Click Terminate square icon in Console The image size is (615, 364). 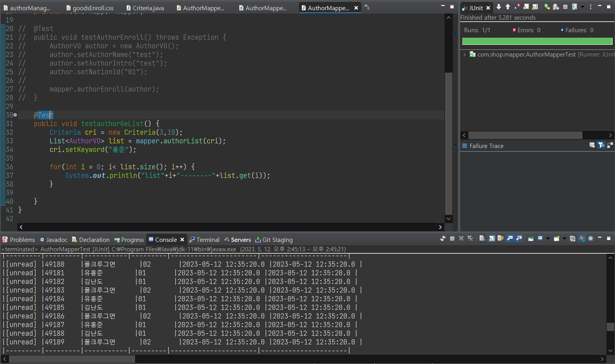[452, 238]
